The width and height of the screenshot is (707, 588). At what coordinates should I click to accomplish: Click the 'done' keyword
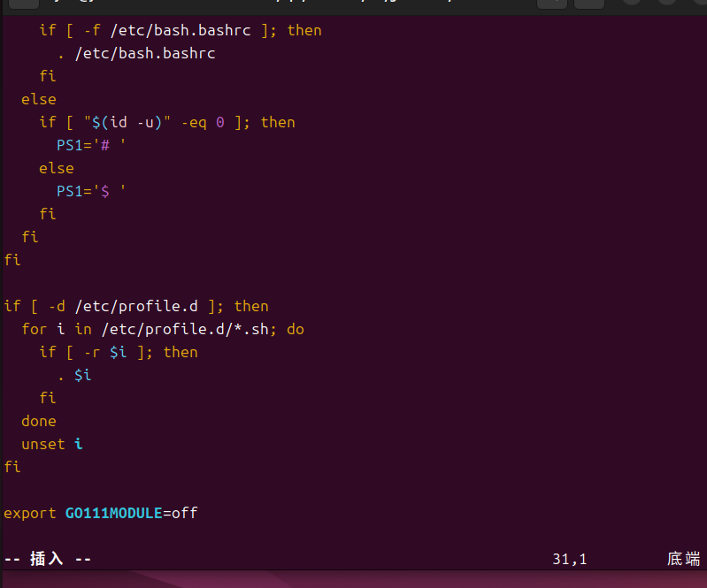click(39, 421)
